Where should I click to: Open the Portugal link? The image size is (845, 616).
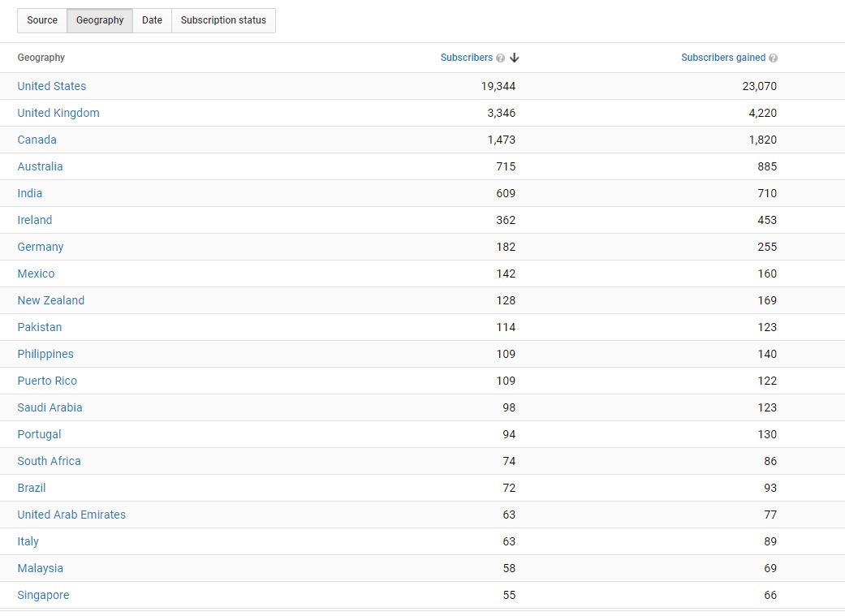pos(39,434)
